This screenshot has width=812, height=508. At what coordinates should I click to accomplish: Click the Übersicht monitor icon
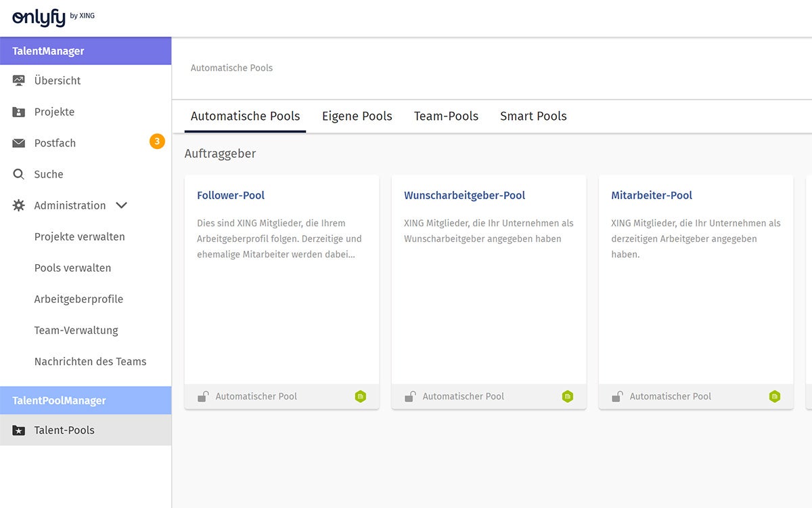coord(19,81)
